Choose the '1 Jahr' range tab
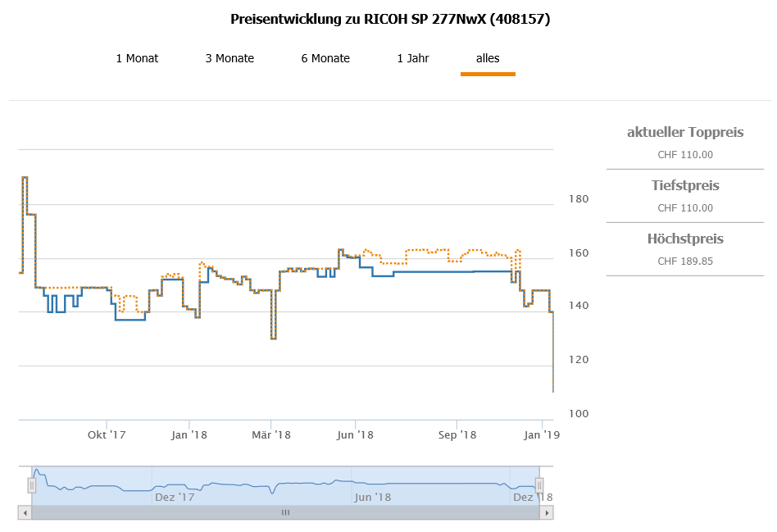The height and width of the screenshot is (532, 777). tap(413, 58)
